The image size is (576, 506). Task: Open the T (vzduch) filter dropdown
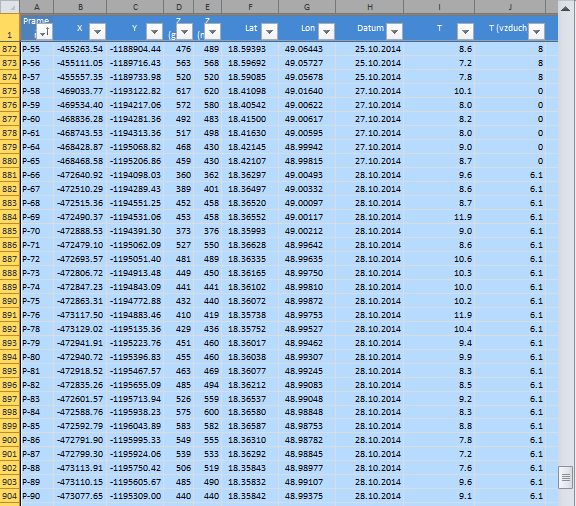[x=536, y=32]
